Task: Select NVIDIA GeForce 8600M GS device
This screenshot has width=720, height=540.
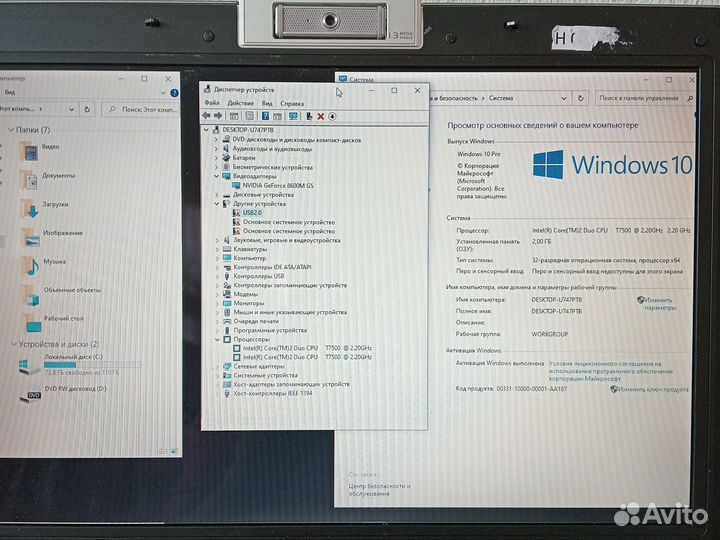Action: tap(278, 186)
